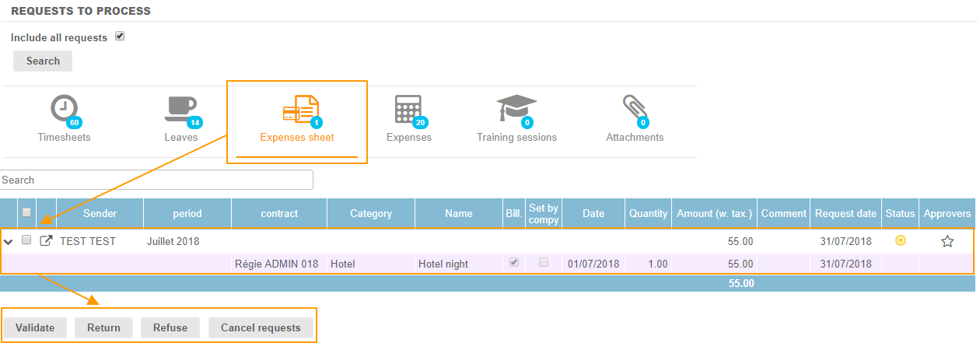Select the Training sessions graduation cap icon
The width and height of the screenshot is (980, 350).
(x=516, y=110)
